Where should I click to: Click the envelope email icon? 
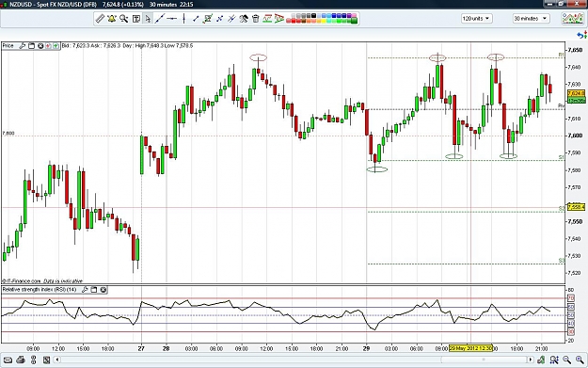click(8, 360)
